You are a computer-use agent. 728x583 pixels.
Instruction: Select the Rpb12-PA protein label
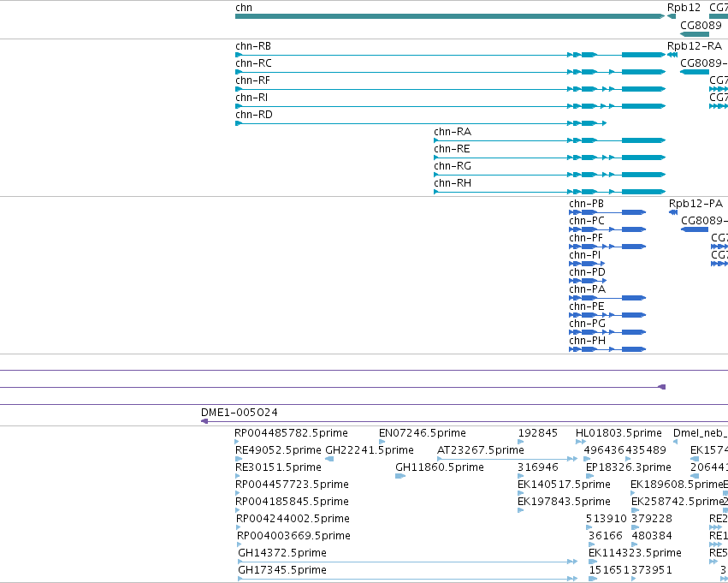(695, 204)
